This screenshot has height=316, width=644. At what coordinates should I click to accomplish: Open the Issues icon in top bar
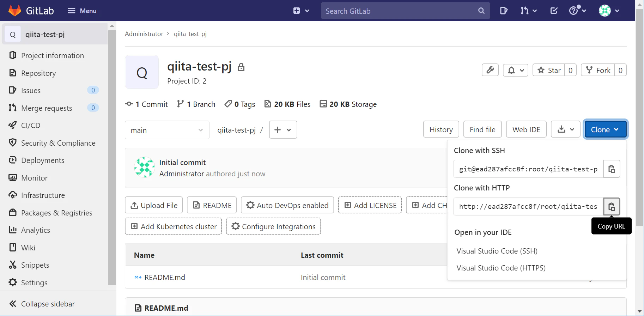coord(504,11)
